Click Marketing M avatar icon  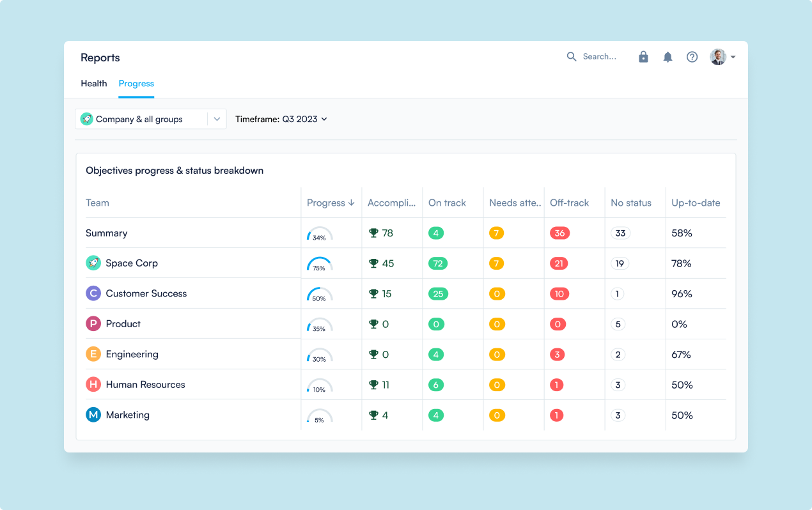[93, 415]
